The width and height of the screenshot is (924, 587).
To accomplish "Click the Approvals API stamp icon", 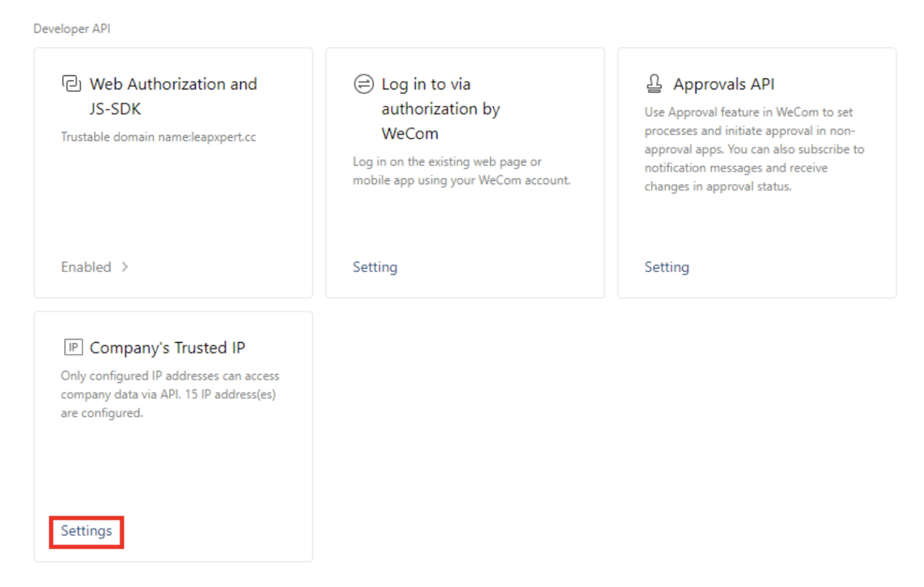I will click(x=654, y=84).
